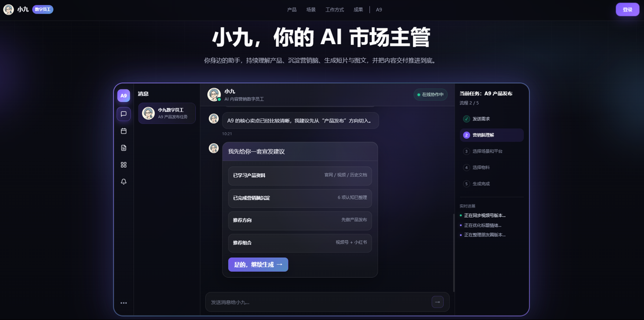Viewport: 644px width, 320px height.
Task: Open the notification bell sidebar icon
Action: click(124, 182)
